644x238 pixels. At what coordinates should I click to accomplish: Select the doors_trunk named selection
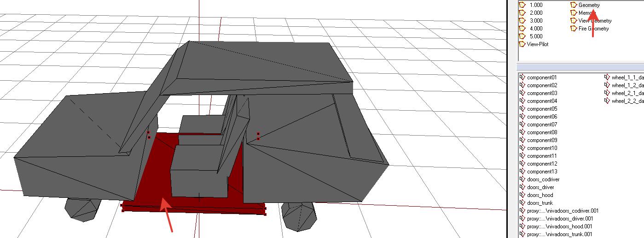[540, 203]
